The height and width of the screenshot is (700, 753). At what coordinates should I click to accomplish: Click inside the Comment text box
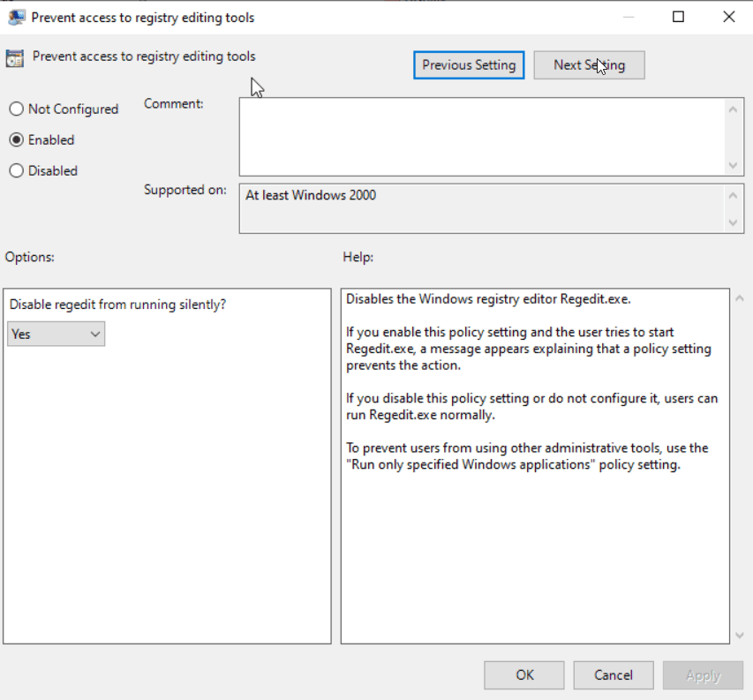click(483, 137)
